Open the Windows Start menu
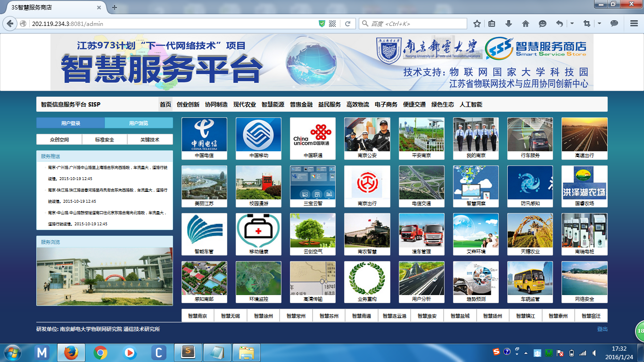Viewport: 644px width, 362px height. pos(13,353)
